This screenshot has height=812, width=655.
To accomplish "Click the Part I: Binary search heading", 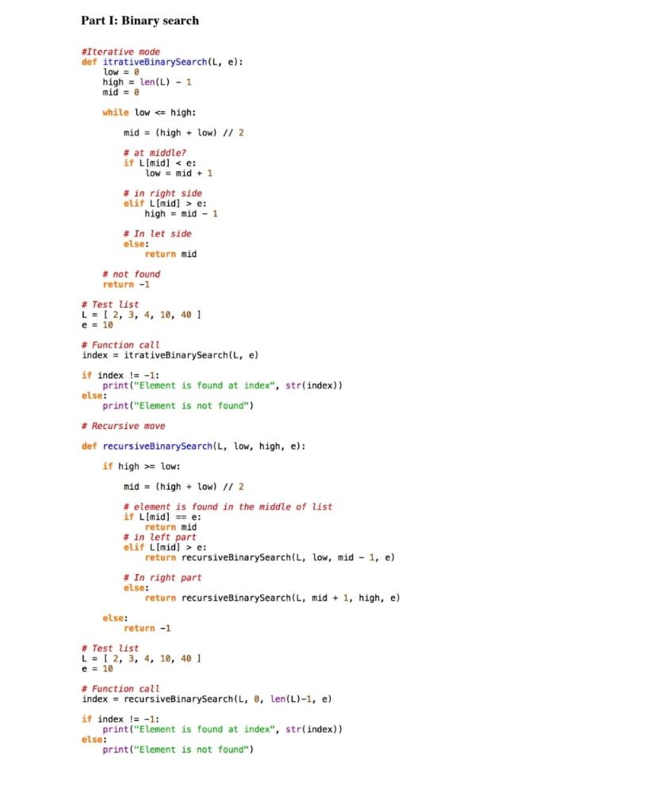I will (140, 21).
